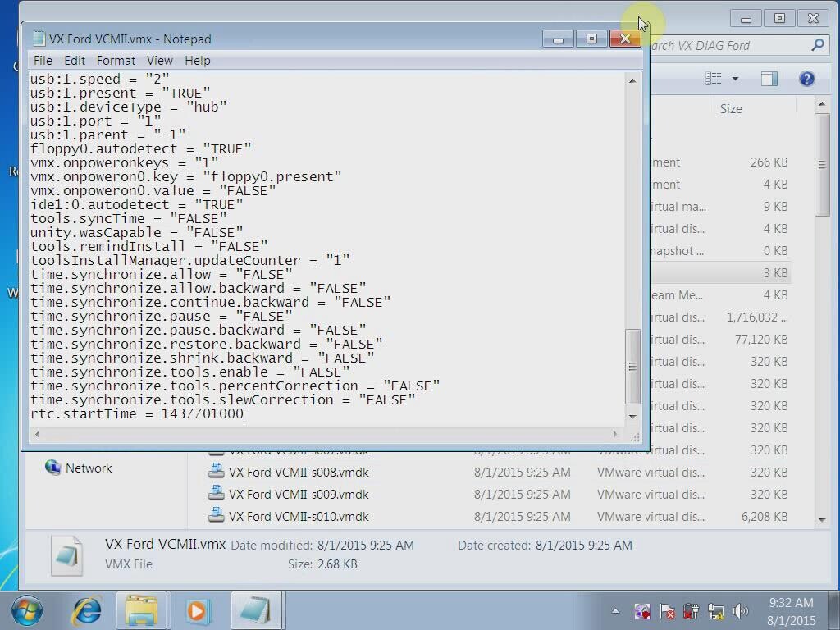Click the first colorful tray icon
The height and width of the screenshot is (630, 840).
point(642,610)
